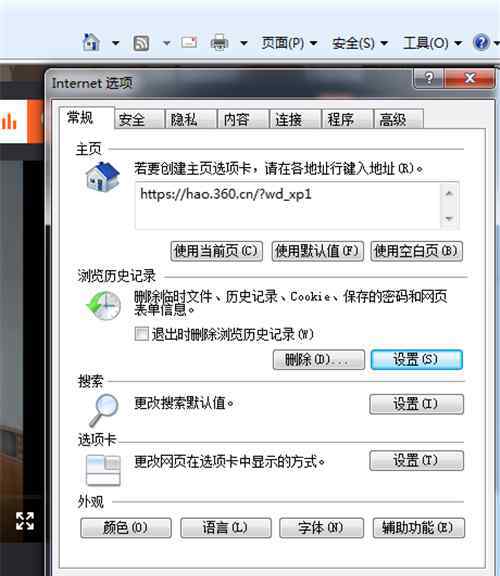
Task: Click the 删除(D)... button
Action: click(x=319, y=359)
